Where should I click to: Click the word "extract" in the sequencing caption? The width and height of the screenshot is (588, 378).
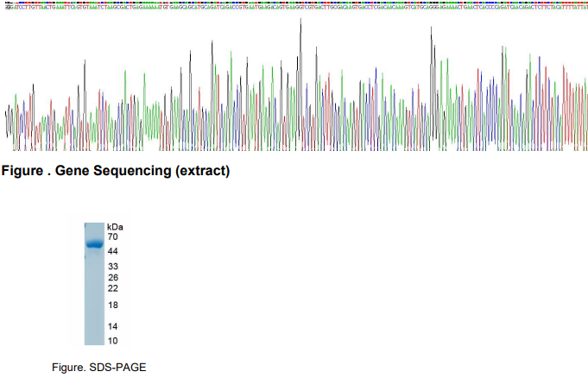[202, 171]
